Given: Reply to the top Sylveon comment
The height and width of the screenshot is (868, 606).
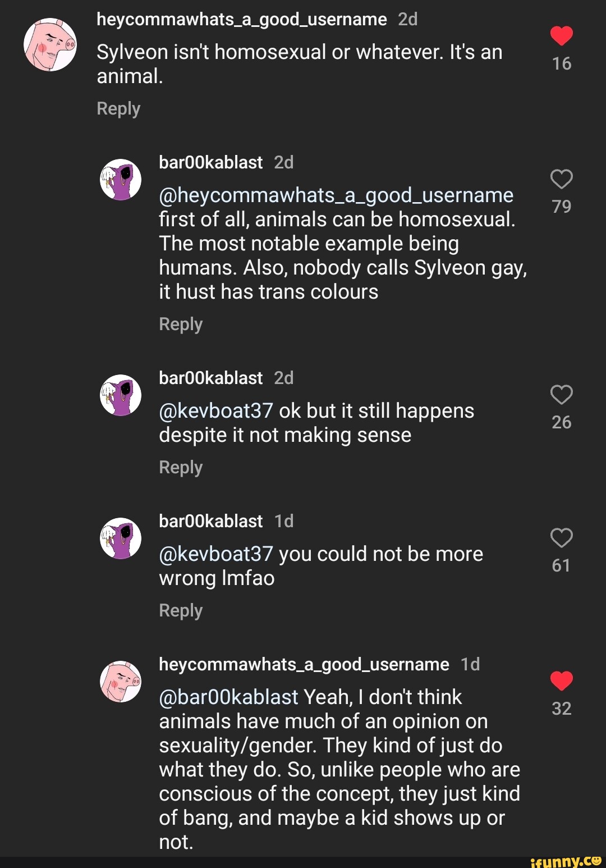Looking at the screenshot, I should [x=118, y=108].
